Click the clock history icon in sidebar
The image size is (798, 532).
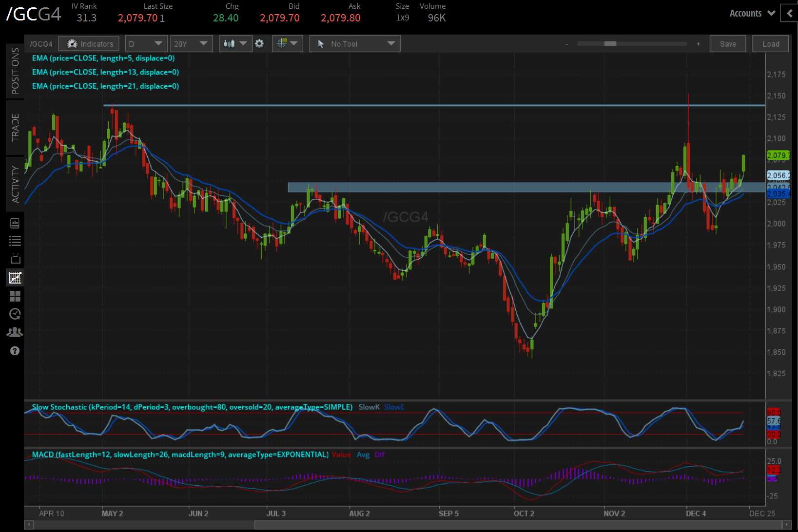[15, 314]
